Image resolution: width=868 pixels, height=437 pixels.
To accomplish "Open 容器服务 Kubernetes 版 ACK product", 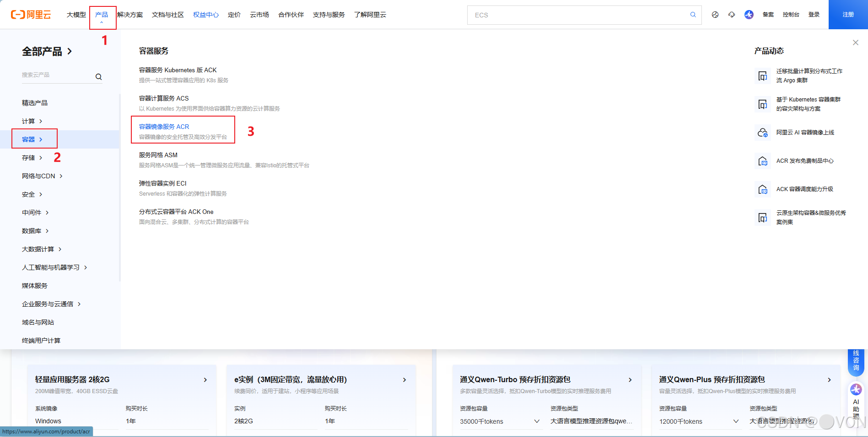I will point(178,70).
